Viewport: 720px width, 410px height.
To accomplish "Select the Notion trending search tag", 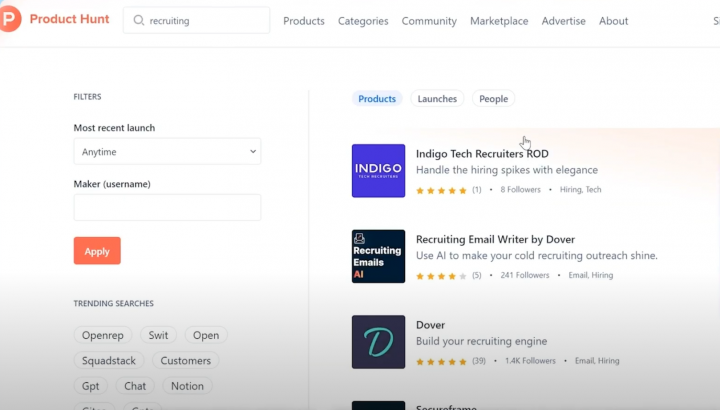I will coord(187,386).
